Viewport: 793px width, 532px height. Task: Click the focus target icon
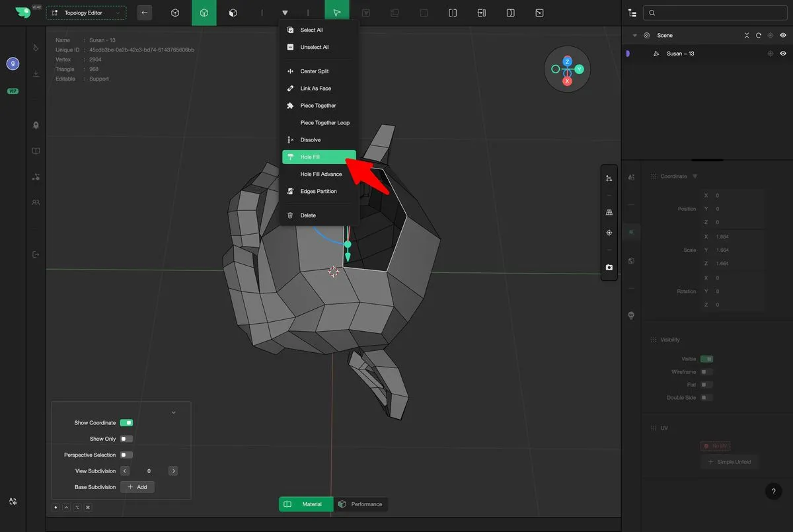click(609, 233)
